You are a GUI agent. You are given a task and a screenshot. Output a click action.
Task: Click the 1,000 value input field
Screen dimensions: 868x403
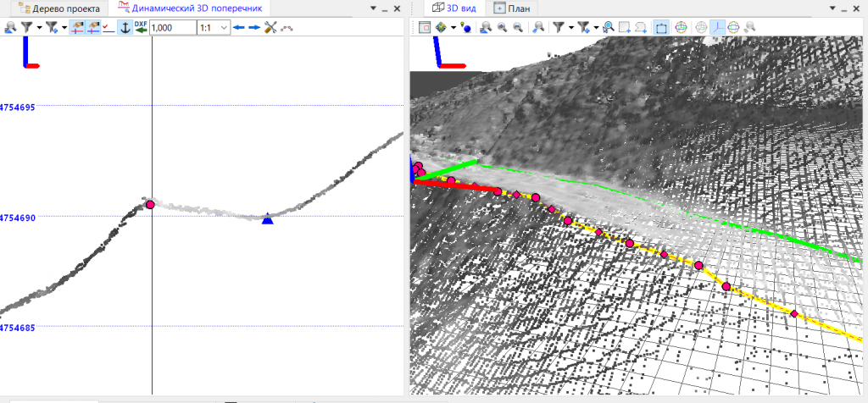click(171, 28)
